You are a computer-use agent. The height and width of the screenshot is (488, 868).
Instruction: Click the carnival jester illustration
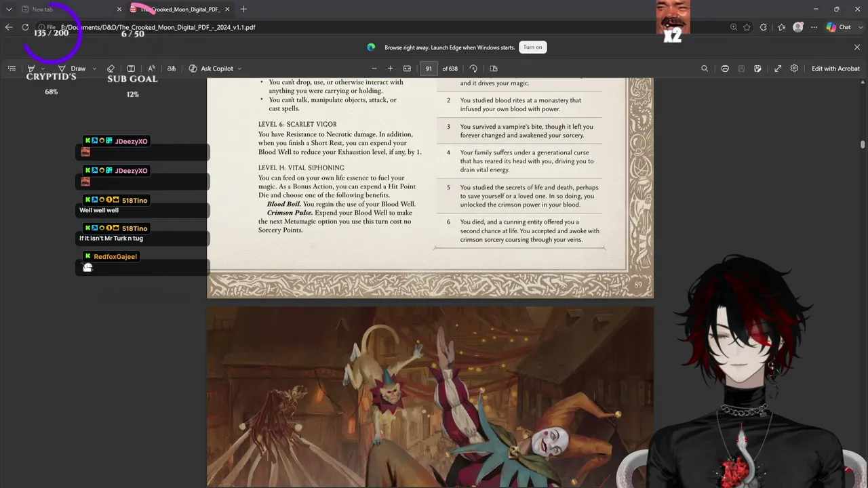pos(430,397)
